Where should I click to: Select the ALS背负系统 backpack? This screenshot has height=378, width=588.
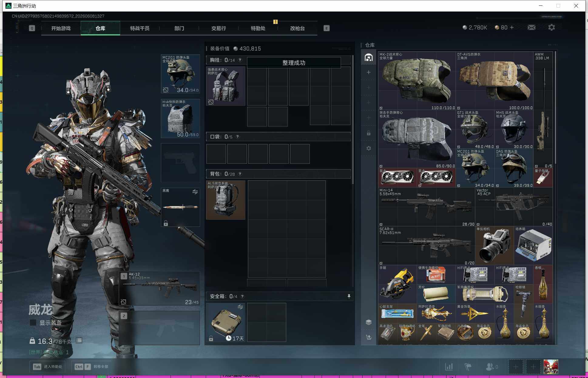(x=226, y=200)
